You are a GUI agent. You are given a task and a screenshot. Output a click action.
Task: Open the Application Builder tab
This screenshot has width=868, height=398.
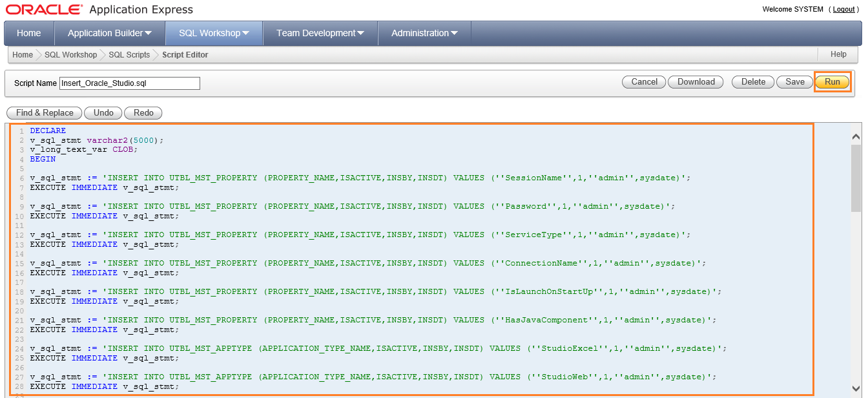[x=110, y=33]
